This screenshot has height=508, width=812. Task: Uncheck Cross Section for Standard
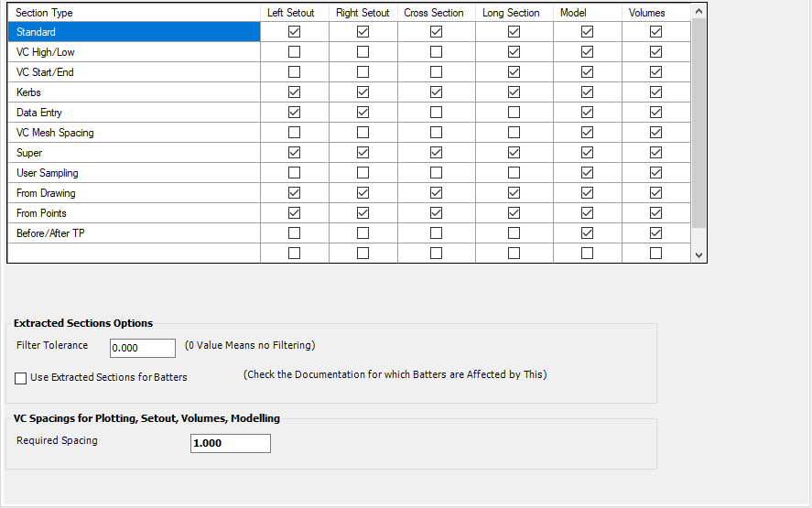click(436, 32)
